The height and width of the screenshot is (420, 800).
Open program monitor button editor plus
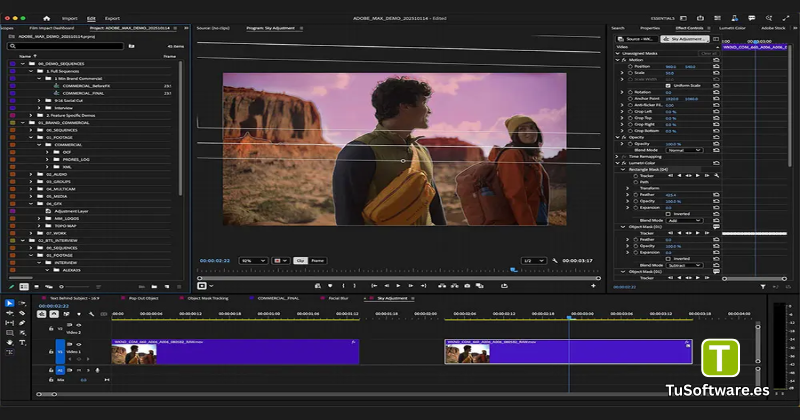pyautogui.click(x=593, y=286)
